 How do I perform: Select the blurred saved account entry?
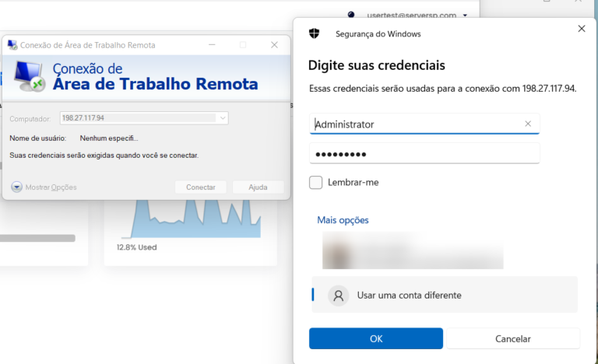click(x=413, y=250)
